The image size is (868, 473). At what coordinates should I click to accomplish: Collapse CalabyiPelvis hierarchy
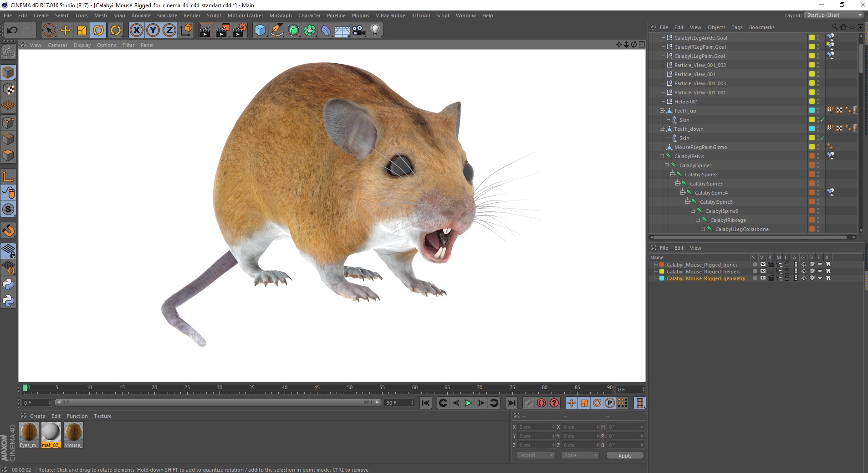coord(662,156)
